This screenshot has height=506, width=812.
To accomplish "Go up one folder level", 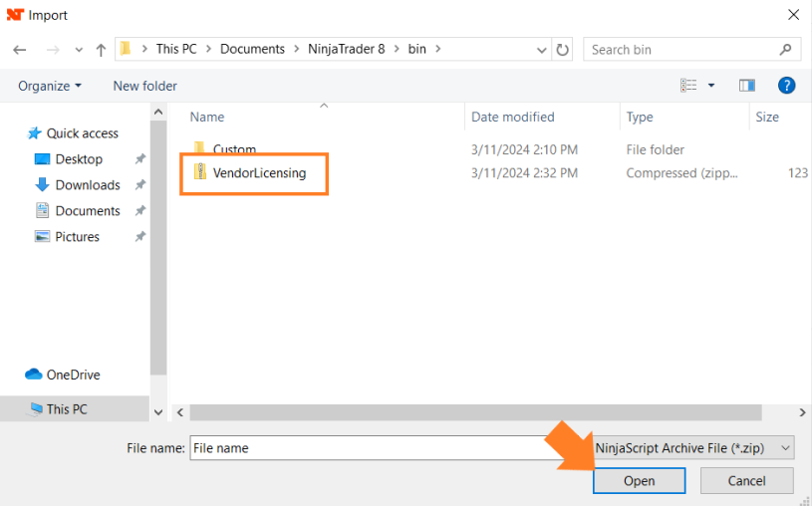I will point(101,50).
